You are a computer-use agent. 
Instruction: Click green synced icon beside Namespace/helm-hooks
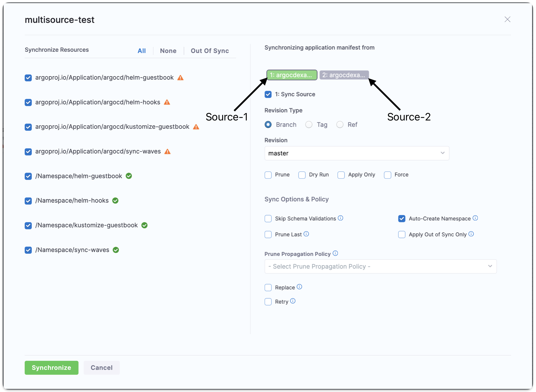tap(115, 201)
